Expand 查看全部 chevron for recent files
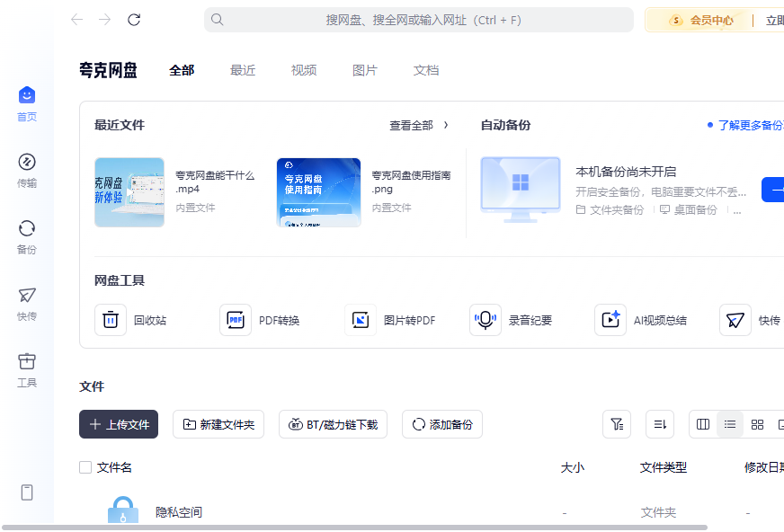The image size is (784, 532). click(446, 125)
